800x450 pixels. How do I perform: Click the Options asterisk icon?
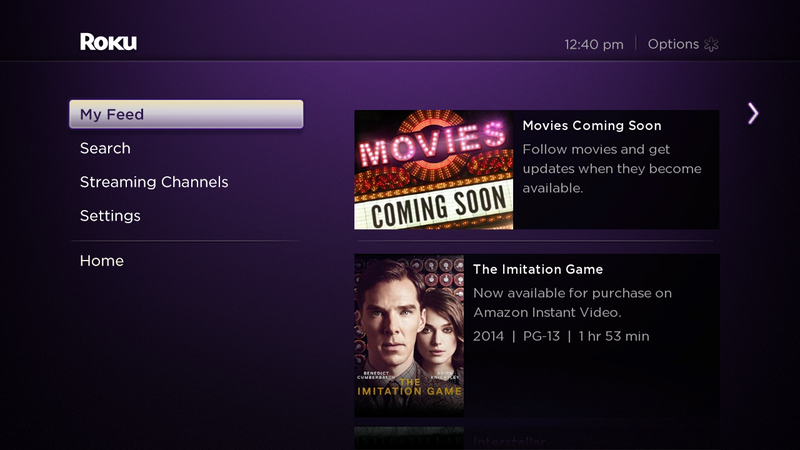(x=712, y=44)
